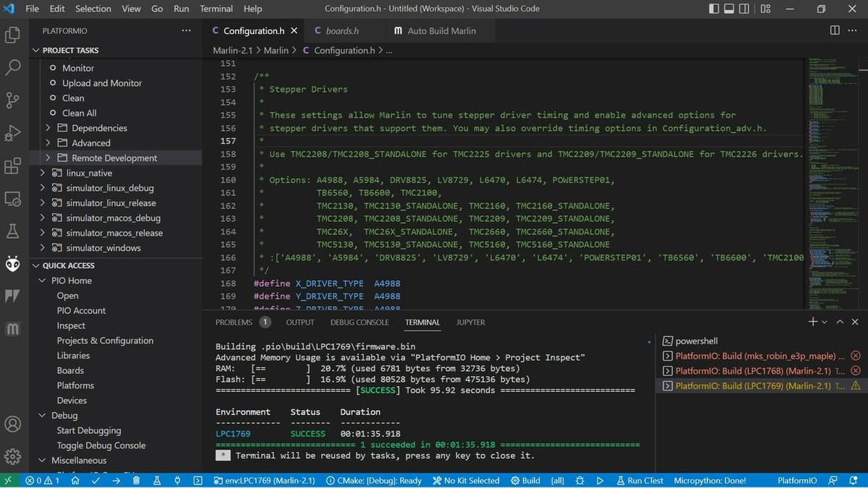868x488 pixels.
Task: Click the Build button in status bar
Action: click(525, 480)
